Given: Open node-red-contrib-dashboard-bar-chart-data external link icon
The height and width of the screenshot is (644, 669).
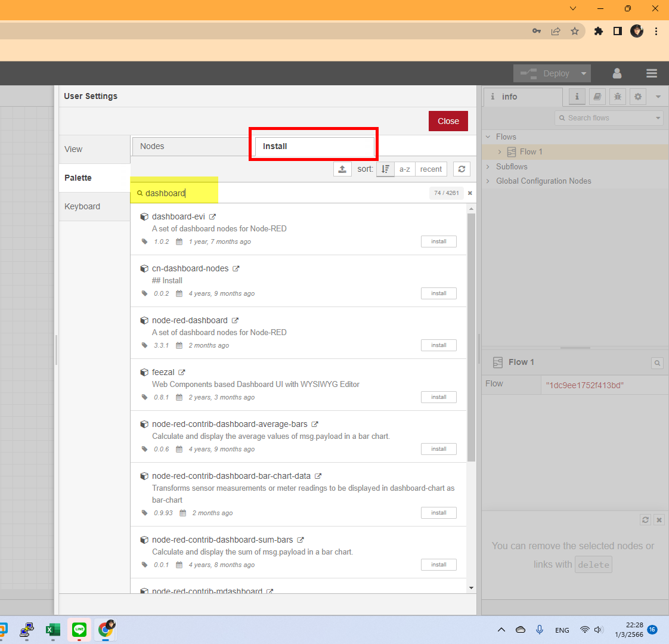Looking at the screenshot, I should tap(318, 476).
